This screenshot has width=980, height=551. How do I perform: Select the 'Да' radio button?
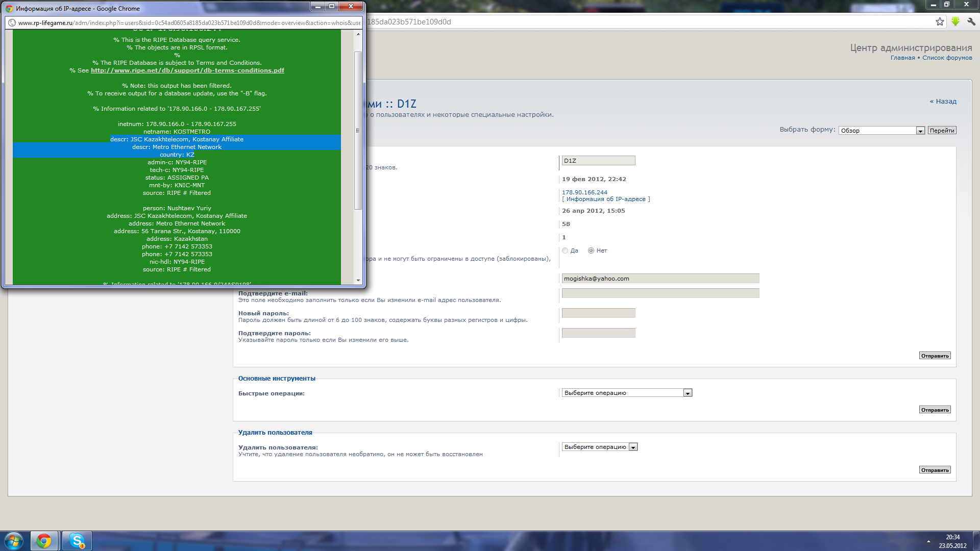tap(565, 251)
